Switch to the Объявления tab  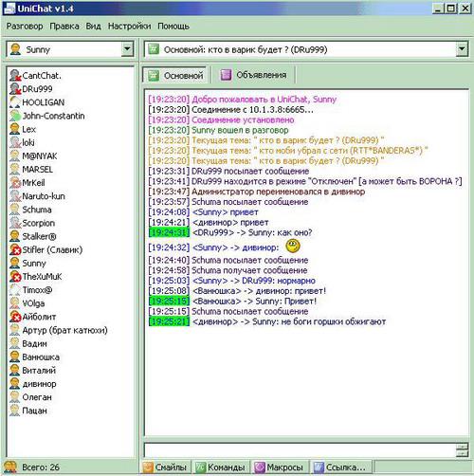(x=253, y=75)
